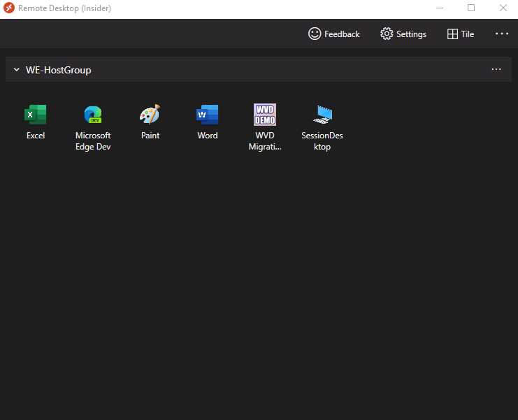Open Settings from the top bar

point(403,34)
